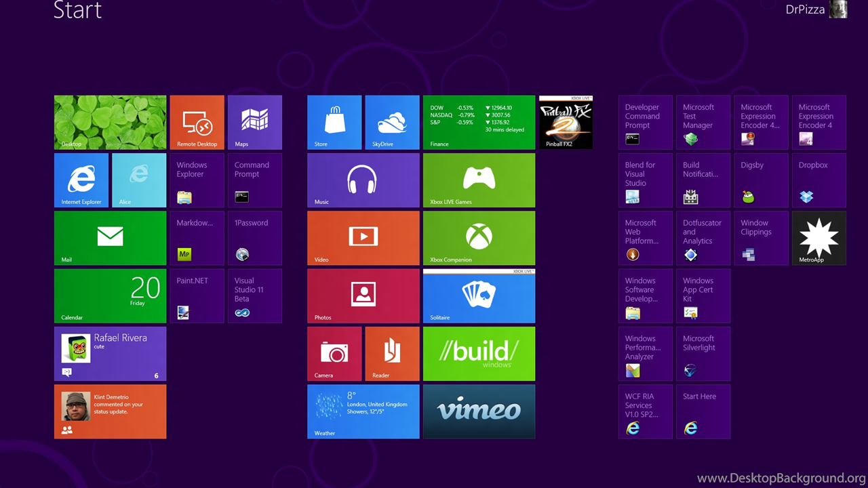The height and width of the screenshot is (488, 868).
Task: Open WCF RIA Services V1.0 SP2 tile
Action: click(x=646, y=411)
